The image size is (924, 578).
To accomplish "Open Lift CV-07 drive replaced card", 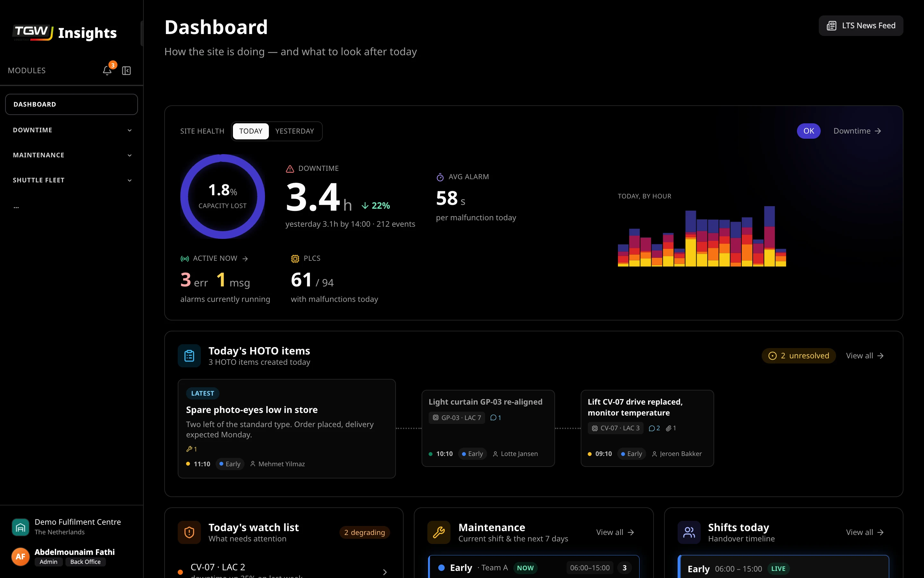I will pyautogui.click(x=647, y=428).
